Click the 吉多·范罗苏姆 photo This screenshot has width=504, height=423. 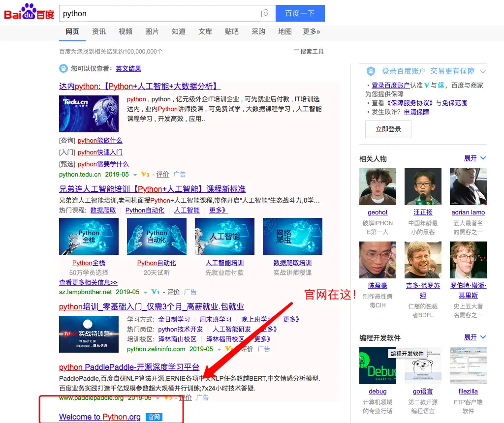[423, 260]
